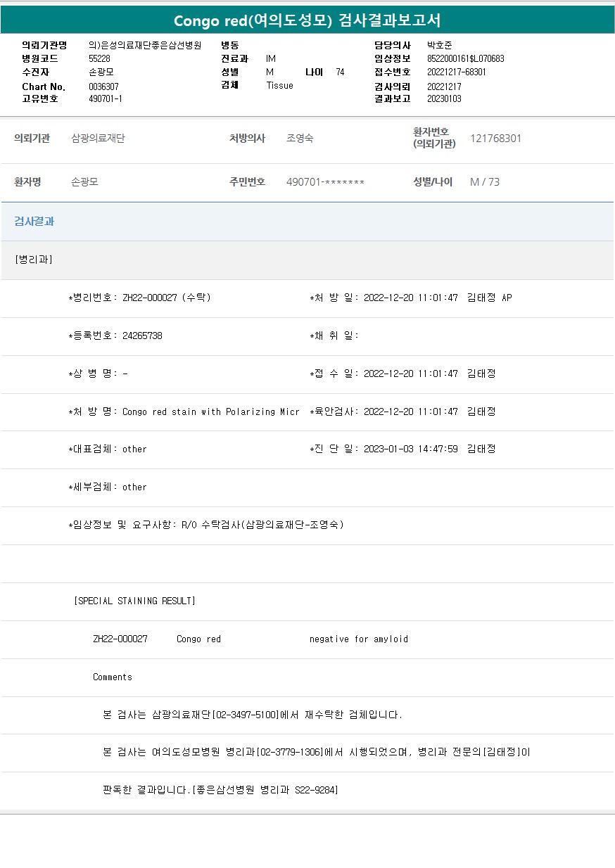Click result report date '20230103'
Image resolution: width=615 pixels, height=868 pixels.
click(444, 99)
